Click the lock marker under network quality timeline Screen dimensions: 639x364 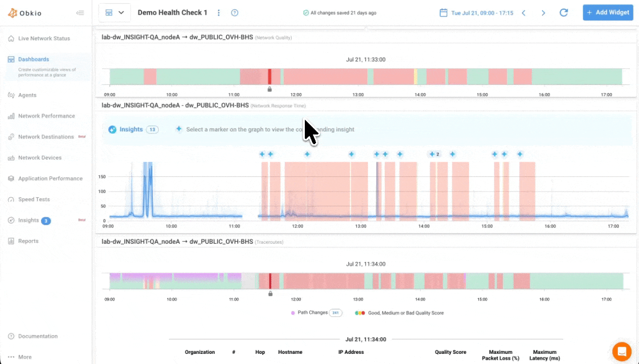(x=269, y=89)
